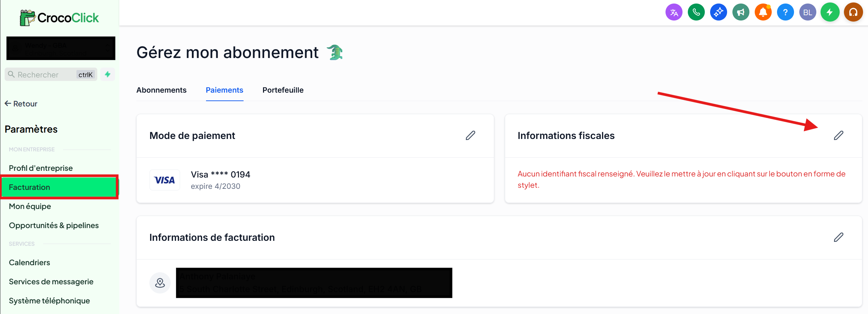Edit Informations fiscales with pencil icon
868x314 pixels.
(839, 135)
